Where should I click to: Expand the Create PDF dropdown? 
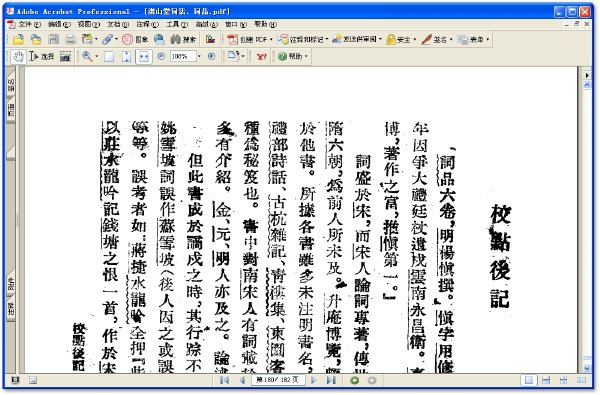[271, 39]
